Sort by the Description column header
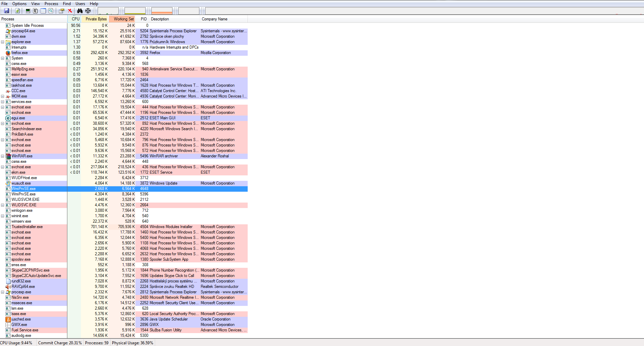Image resolution: width=644 pixels, height=346 pixels. (x=175, y=19)
